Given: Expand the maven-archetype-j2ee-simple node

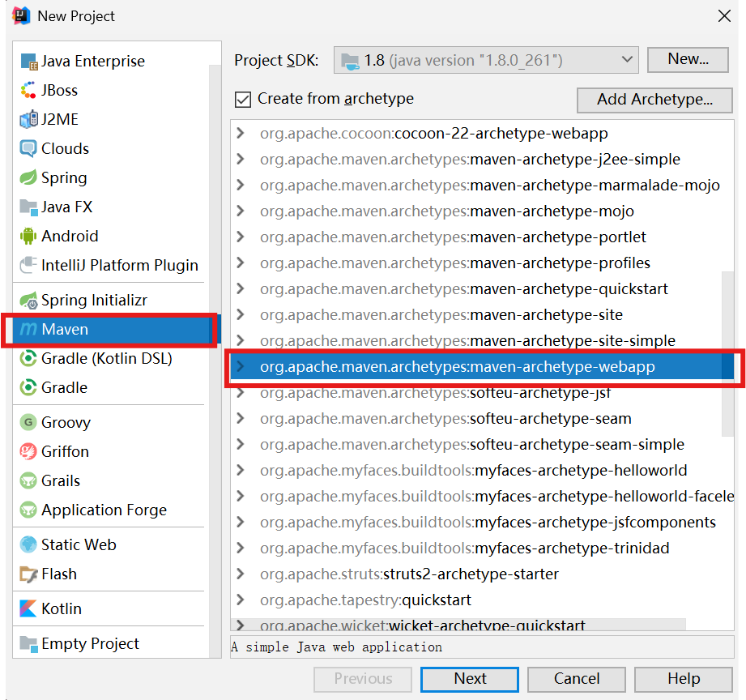Looking at the screenshot, I should point(241,159).
